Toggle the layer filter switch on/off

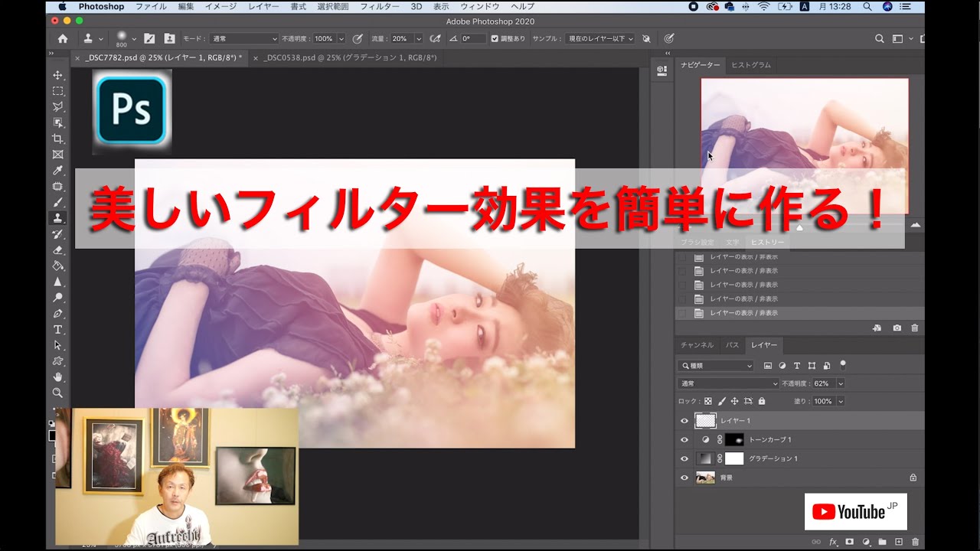843,365
